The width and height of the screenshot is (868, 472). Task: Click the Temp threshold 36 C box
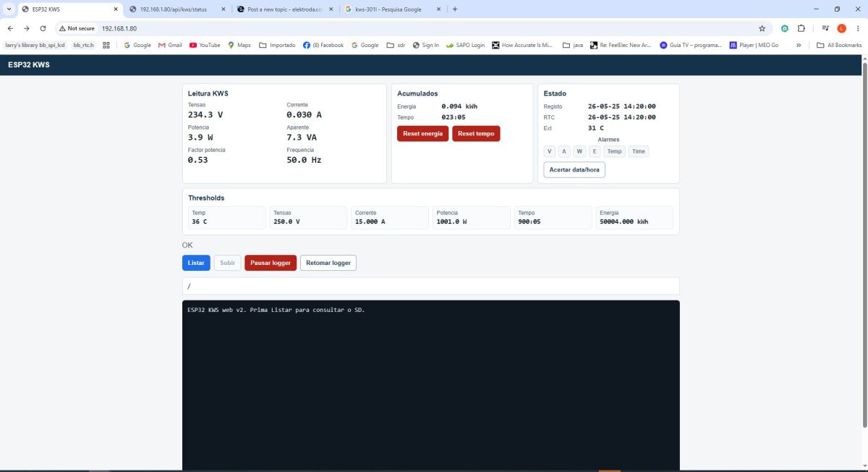226,218
